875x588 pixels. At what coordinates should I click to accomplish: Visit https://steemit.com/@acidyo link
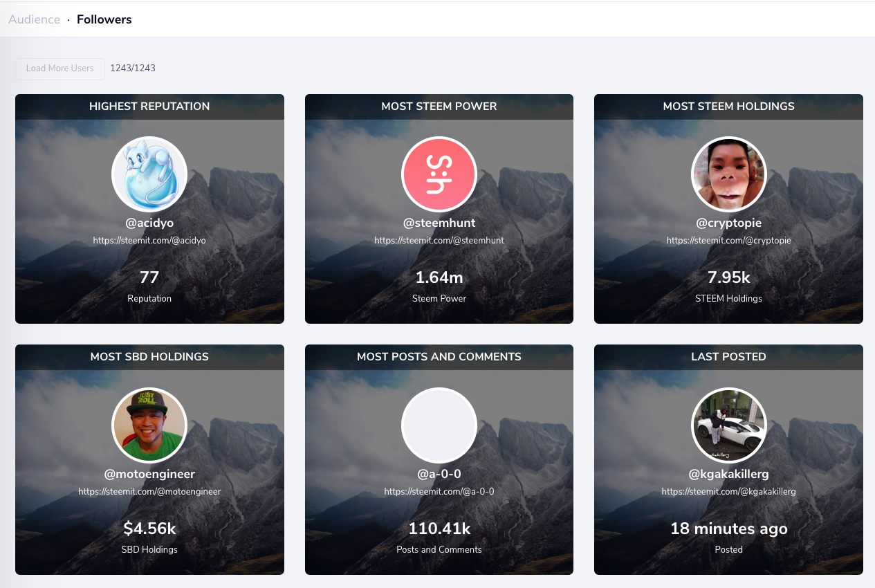pos(149,241)
